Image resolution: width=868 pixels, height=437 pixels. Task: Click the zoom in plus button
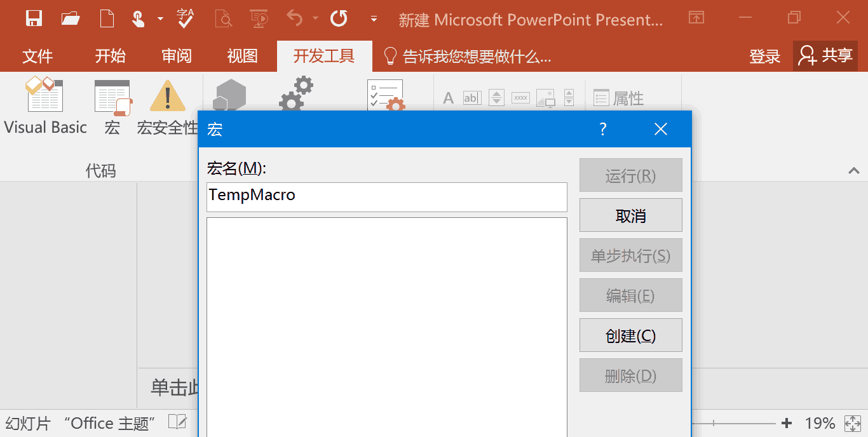tap(787, 423)
